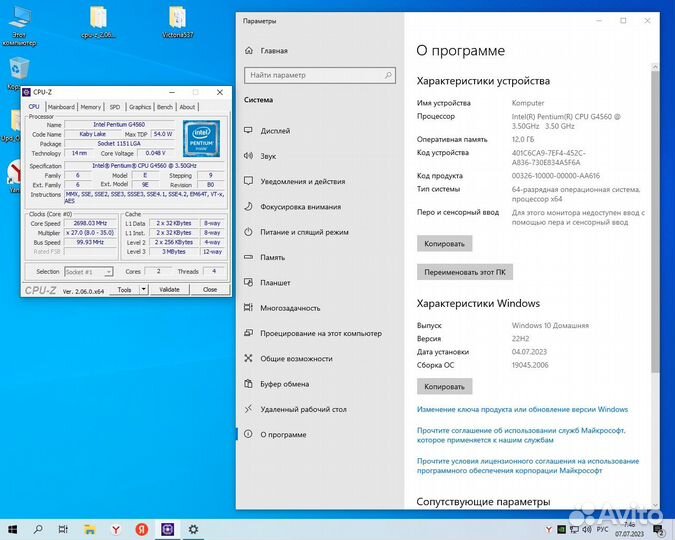Select the Notifications and actions icon
The width and height of the screenshot is (675, 540).
(248, 181)
